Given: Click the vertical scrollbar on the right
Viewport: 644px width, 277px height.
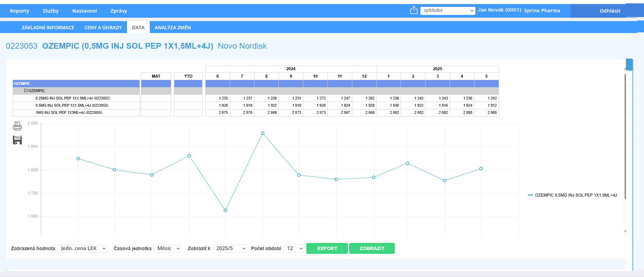Looking at the screenshot, I should [x=625, y=136].
